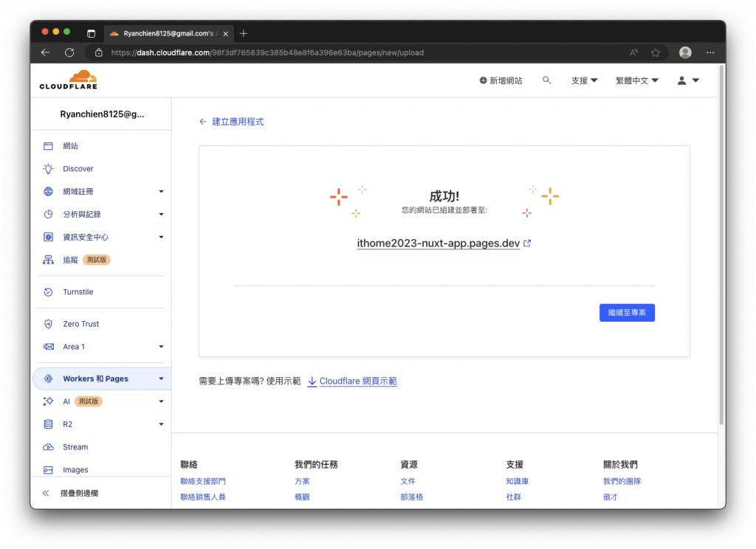Image resolution: width=756 pixels, height=549 pixels.
Task: Expand the R2 submenu arrow
Action: click(x=161, y=424)
